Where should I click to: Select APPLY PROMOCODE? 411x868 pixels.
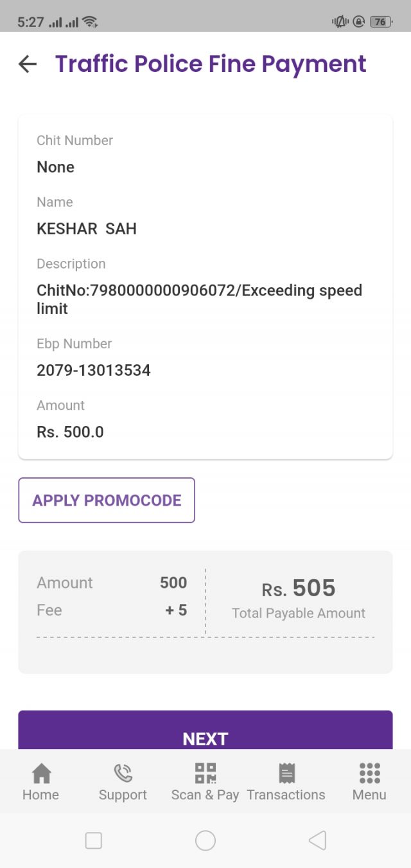click(x=106, y=500)
